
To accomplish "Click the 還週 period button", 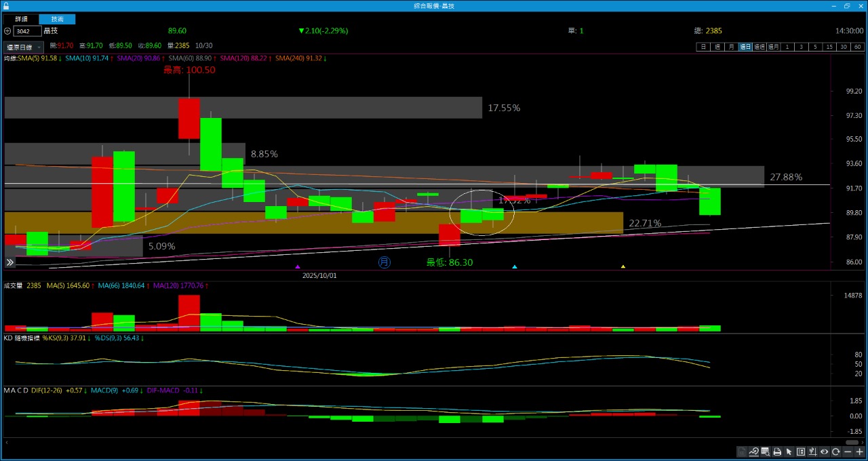I will pyautogui.click(x=759, y=47).
